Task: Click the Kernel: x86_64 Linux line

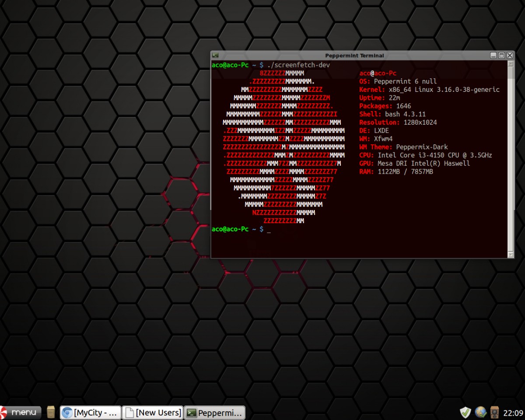Action: click(429, 90)
